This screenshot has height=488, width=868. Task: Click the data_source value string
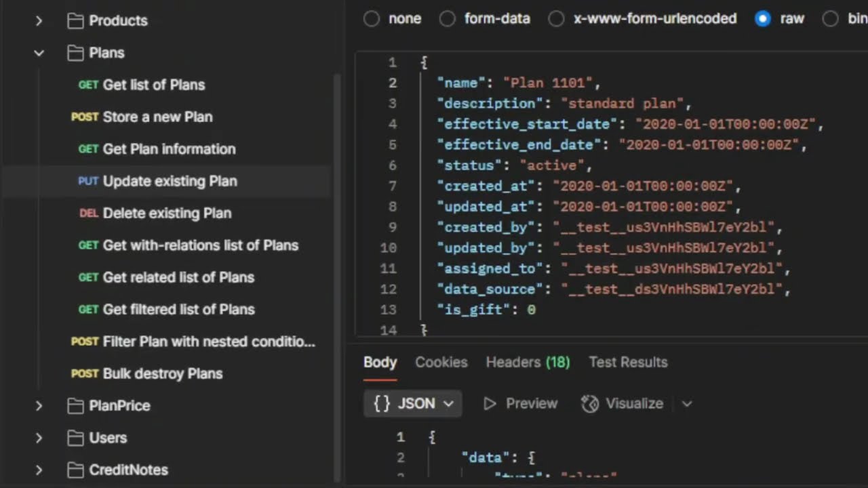[671, 289]
